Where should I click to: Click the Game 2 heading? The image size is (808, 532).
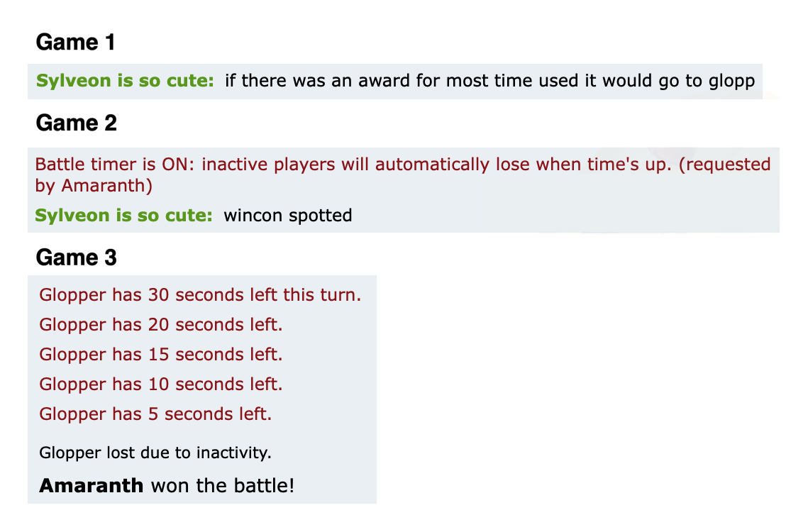76,123
